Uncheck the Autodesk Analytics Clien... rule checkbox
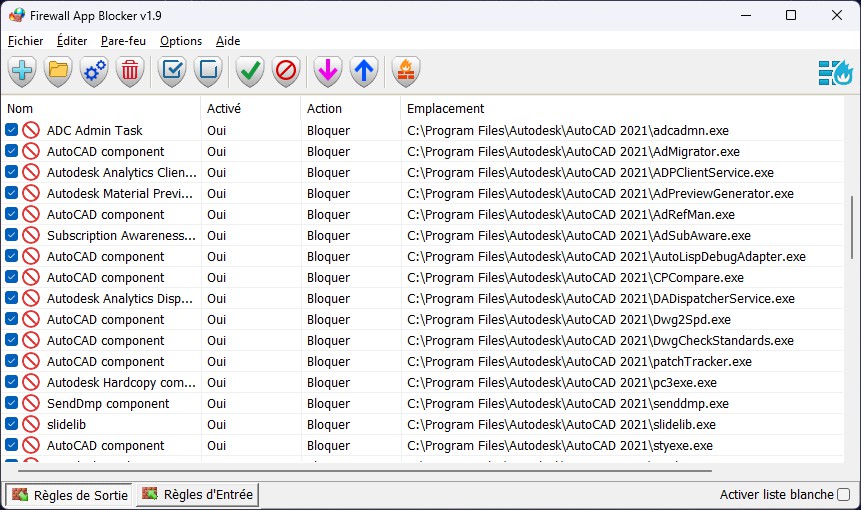 coord(12,172)
